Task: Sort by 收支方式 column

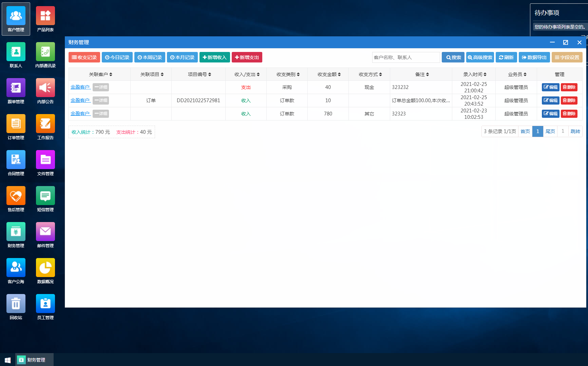Action: [370, 74]
